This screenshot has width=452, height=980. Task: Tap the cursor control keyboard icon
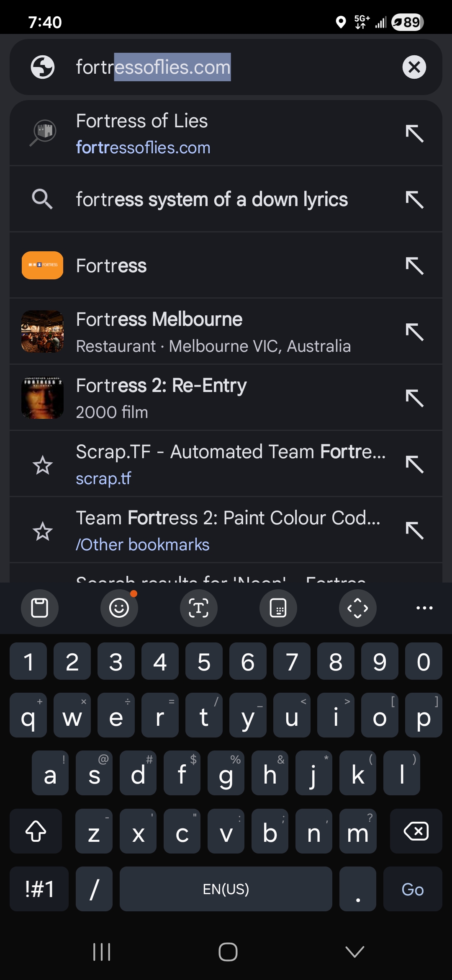(x=357, y=608)
